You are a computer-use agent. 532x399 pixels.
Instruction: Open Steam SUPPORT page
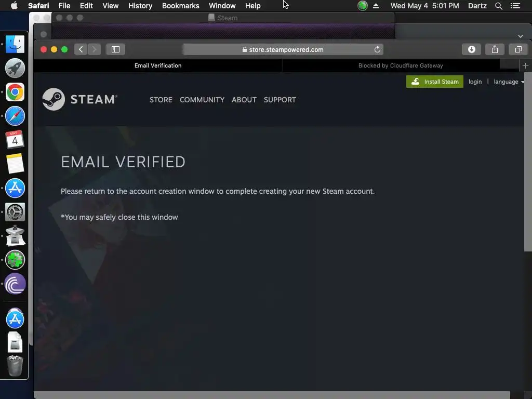click(280, 100)
